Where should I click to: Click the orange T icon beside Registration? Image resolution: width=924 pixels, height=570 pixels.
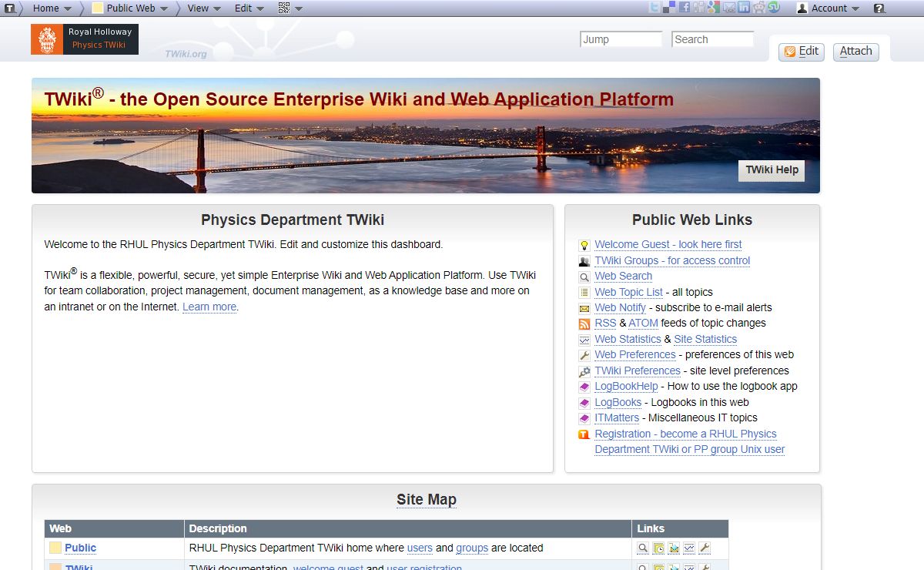[x=584, y=434]
